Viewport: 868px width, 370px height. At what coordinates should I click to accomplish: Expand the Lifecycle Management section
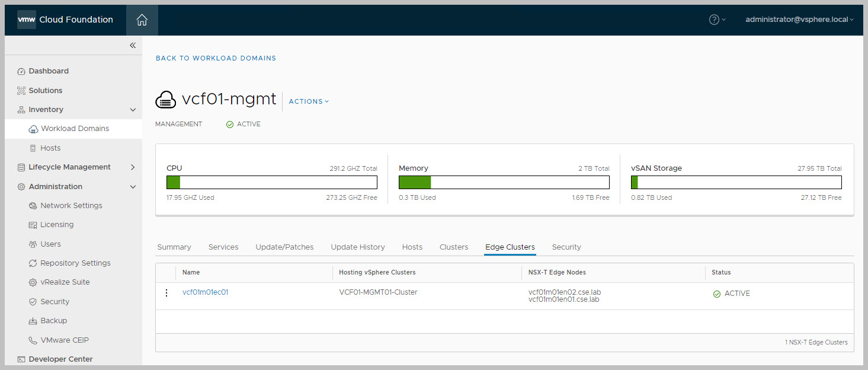pos(133,167)
